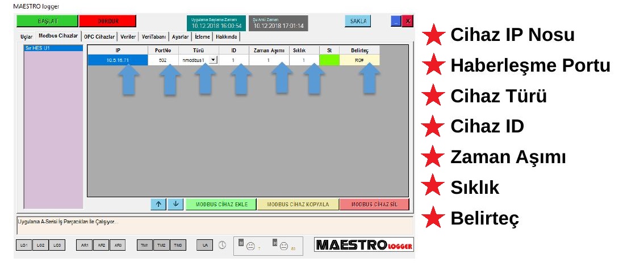The width and height of the screenshot is (644, 270).
Task: Click the red DURDUR button
Action: [x=107, y=22]
